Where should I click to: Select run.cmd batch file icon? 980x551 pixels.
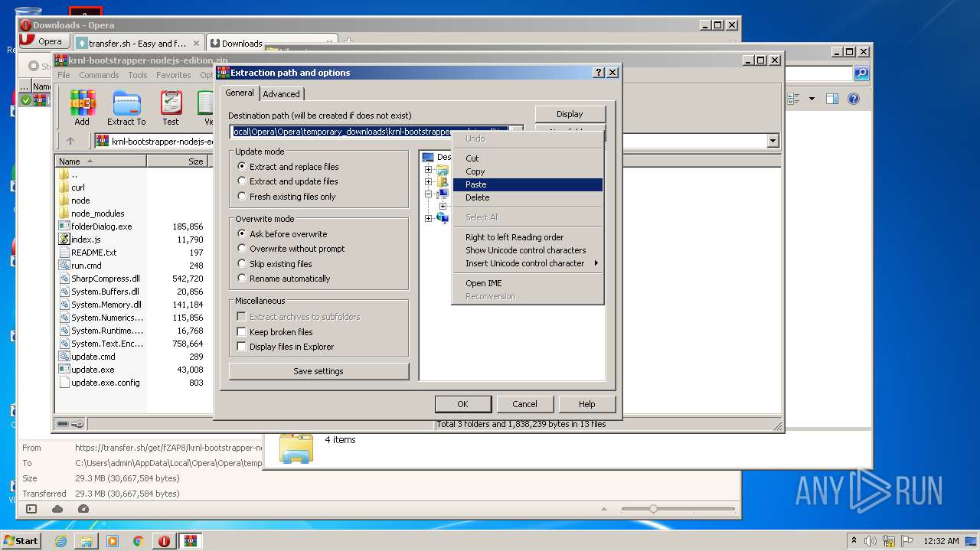click(x=64, y=265)
